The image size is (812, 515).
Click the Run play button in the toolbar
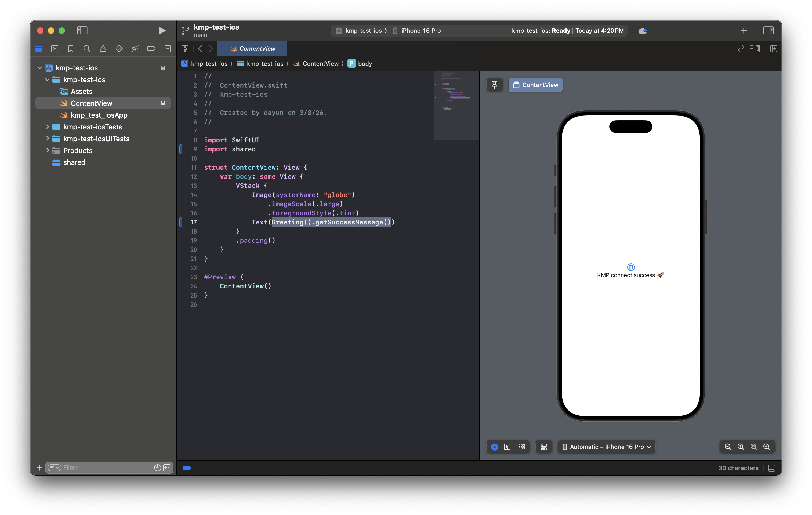[162, 31]
